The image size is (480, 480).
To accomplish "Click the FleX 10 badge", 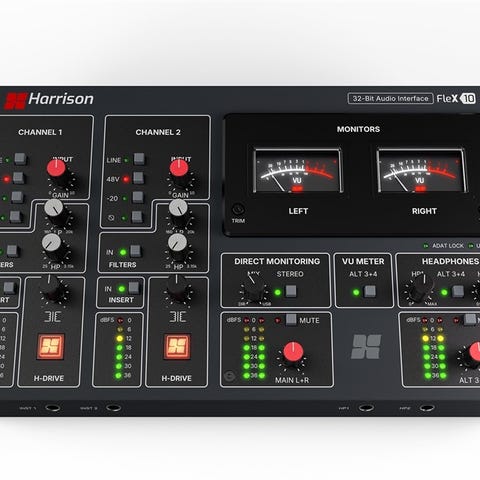I will 456,98.
